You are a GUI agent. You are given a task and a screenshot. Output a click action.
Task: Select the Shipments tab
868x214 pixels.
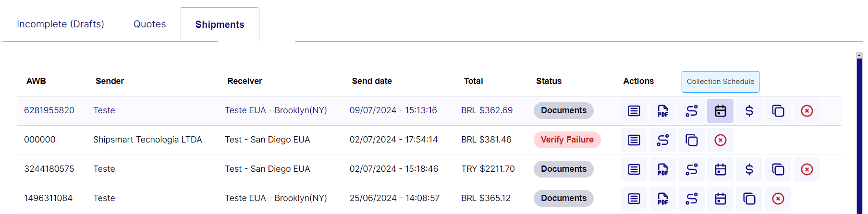[220, 24]
